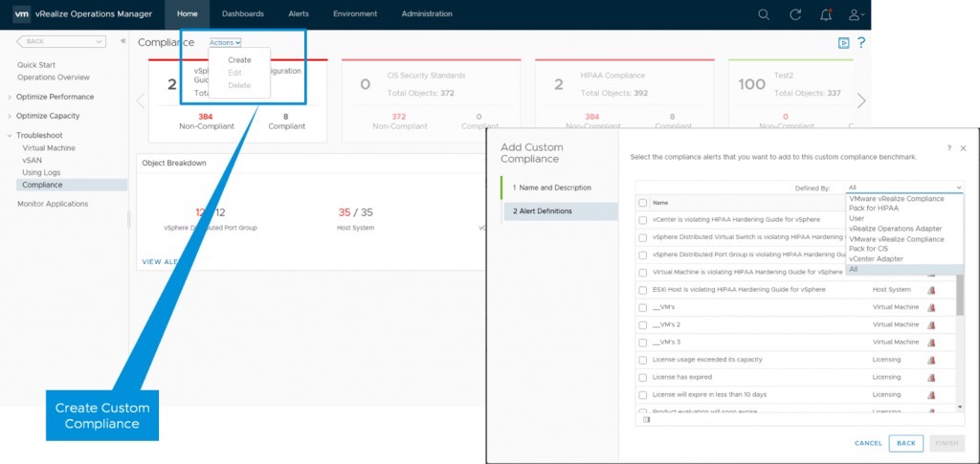This screenshot has height=464, width=980.
Task: Collapse the left navigation panel with double-arrow icon
Action: (122, 41)
